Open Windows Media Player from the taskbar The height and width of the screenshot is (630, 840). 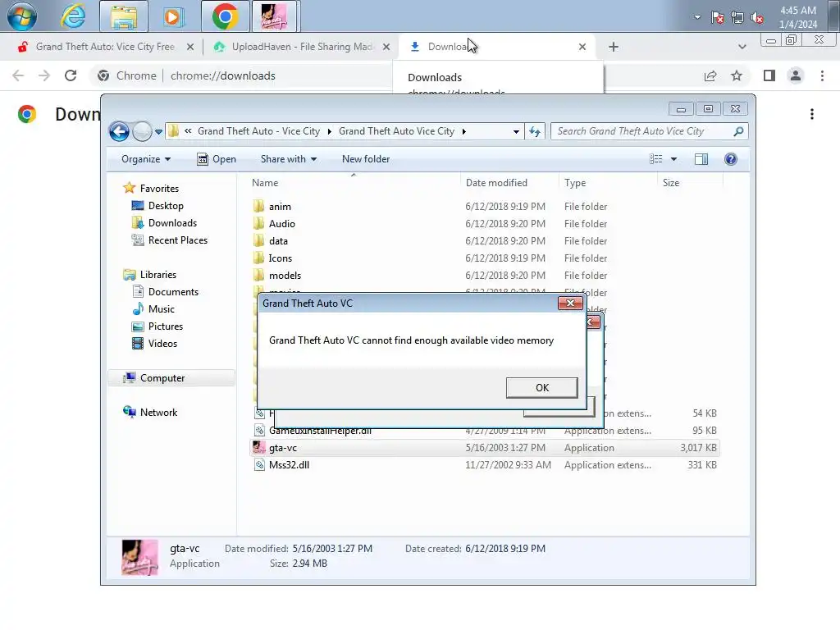tap(172, 16)
